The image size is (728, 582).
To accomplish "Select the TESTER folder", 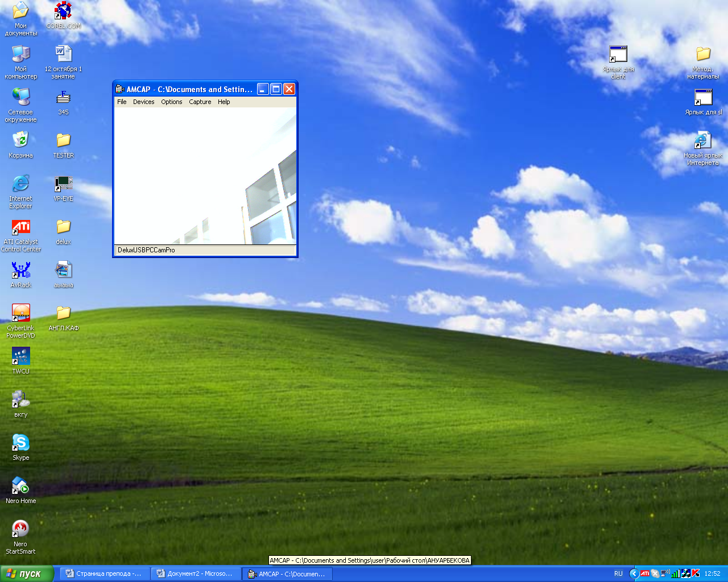I will point(63,145).
